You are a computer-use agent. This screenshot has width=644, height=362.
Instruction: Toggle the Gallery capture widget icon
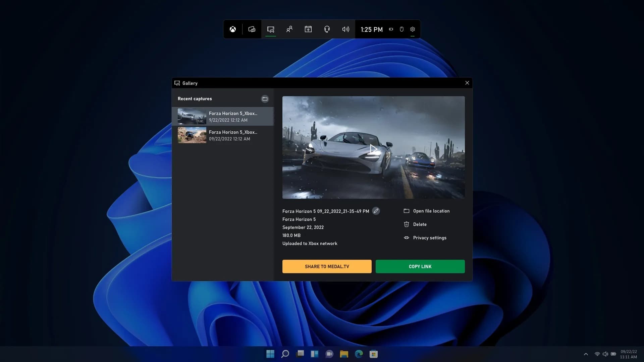tap(271, 29)
